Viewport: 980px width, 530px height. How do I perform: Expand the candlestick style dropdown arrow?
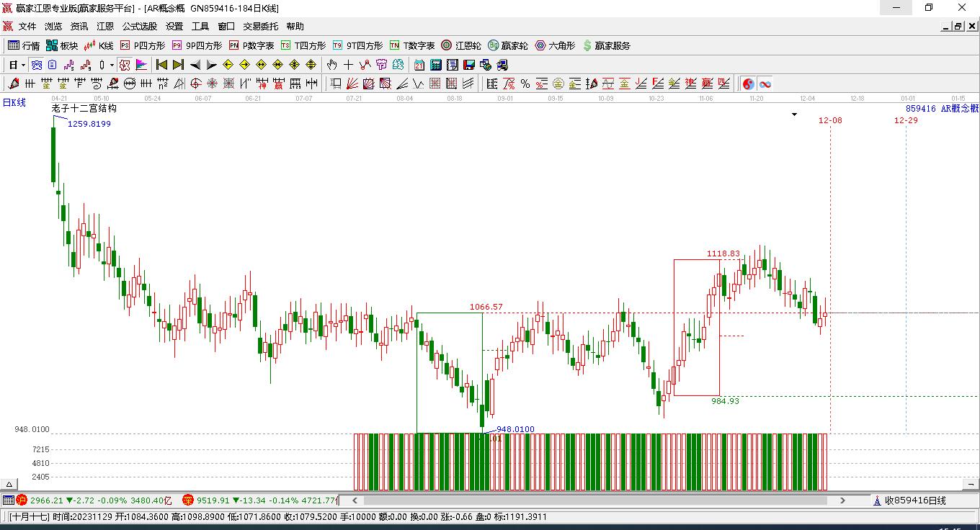click(112, 65)
